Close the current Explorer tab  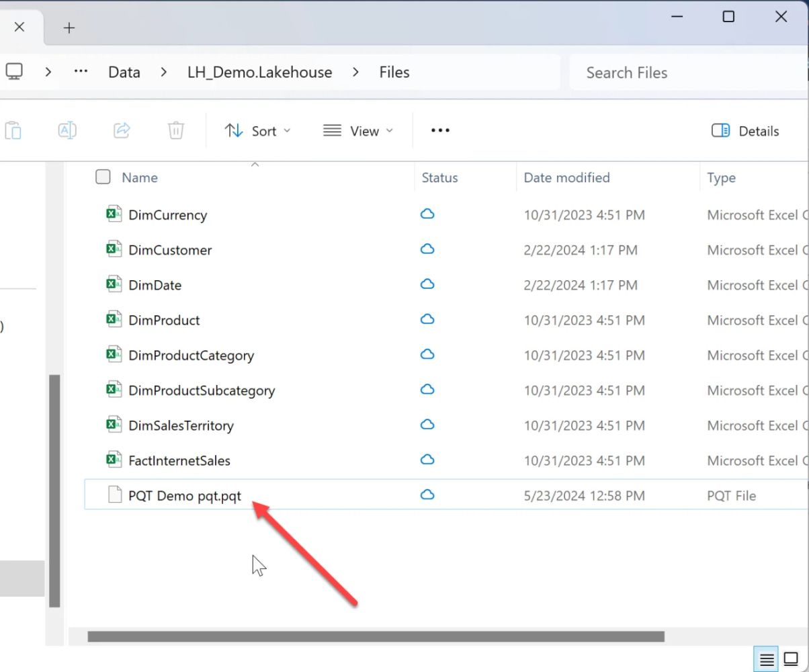[x=19, y=27]
